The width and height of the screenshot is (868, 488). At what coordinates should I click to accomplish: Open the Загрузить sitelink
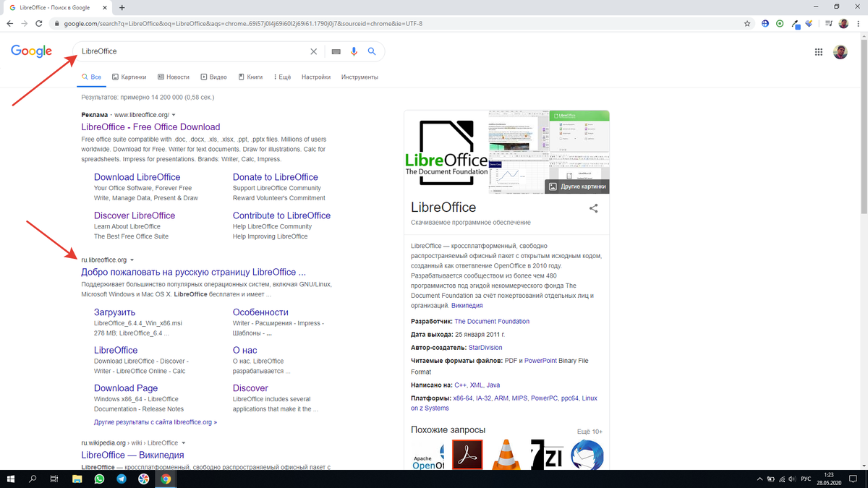(x=115, y=312)
